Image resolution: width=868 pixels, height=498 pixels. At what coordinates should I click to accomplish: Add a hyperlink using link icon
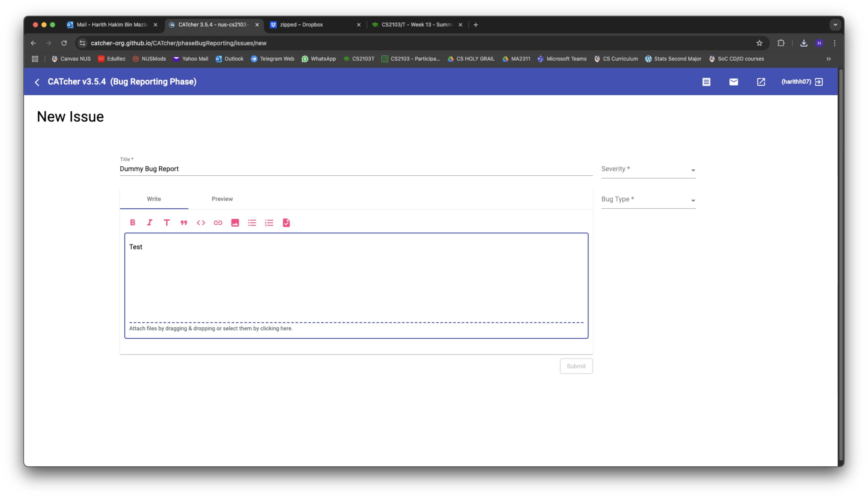218,223
